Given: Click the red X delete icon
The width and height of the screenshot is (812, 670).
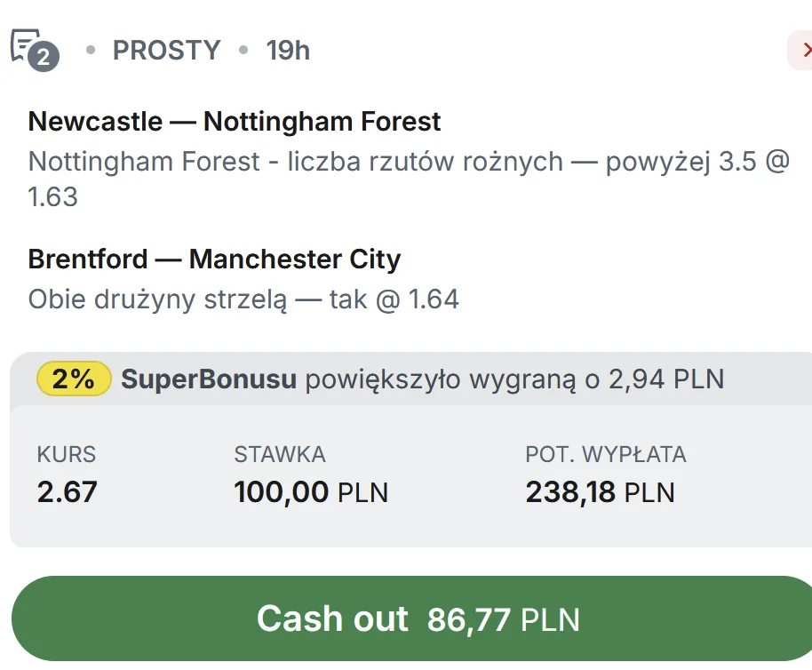Looking at the screenshot, I should pyautogui.click(x=807, y=50).
